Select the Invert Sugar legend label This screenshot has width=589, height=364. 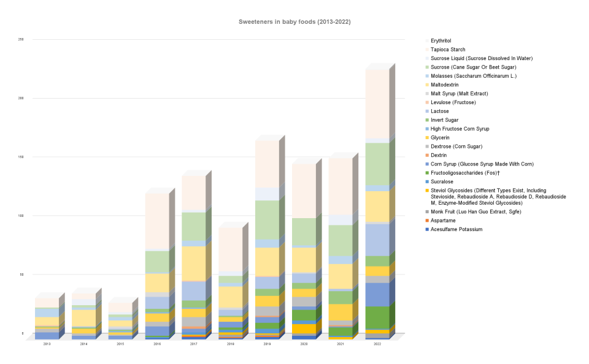tap(445, 120)
